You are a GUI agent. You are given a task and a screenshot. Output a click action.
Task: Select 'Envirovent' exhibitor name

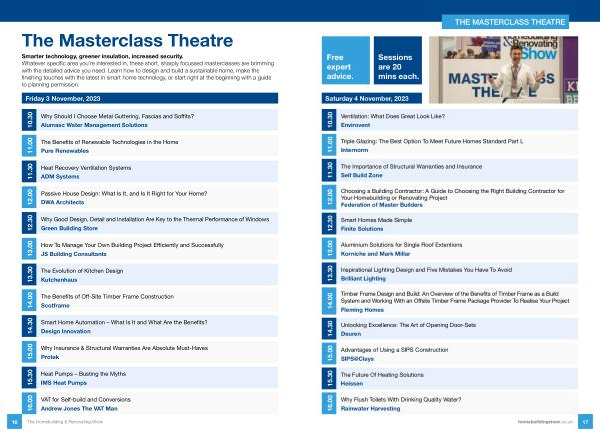coord(355,125)
